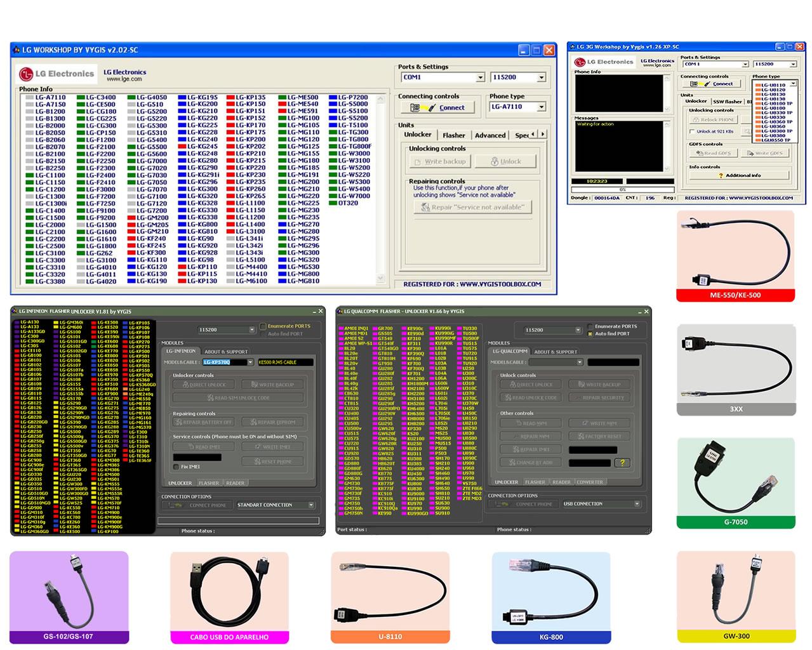
Task: Click yellow question mark button in Qualcomm Flasher
Action: tap(622, 463)
